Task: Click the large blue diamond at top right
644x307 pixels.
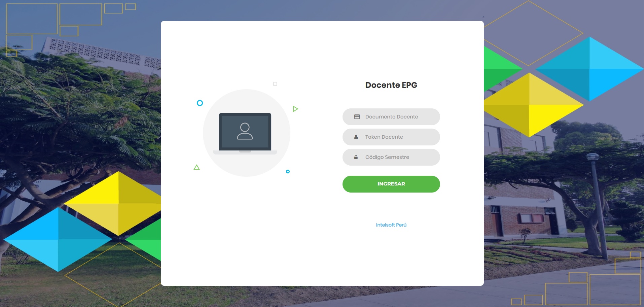Action: click(589, 69)
